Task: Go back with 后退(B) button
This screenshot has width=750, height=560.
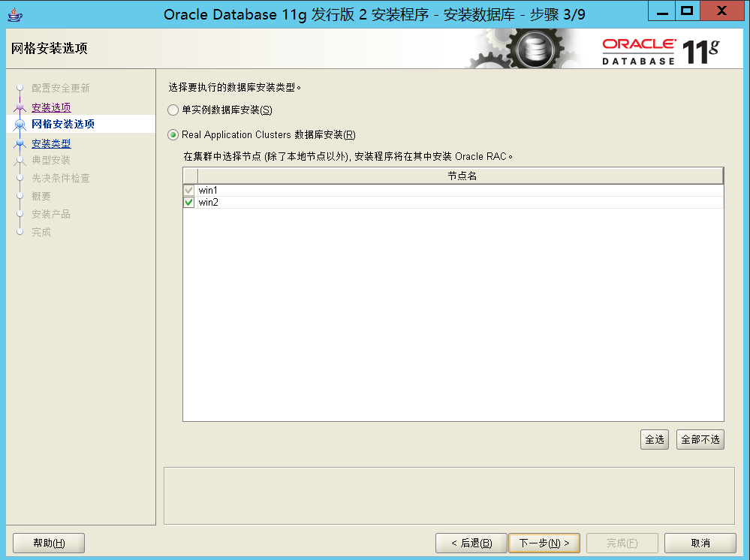Action: (471, 543)
